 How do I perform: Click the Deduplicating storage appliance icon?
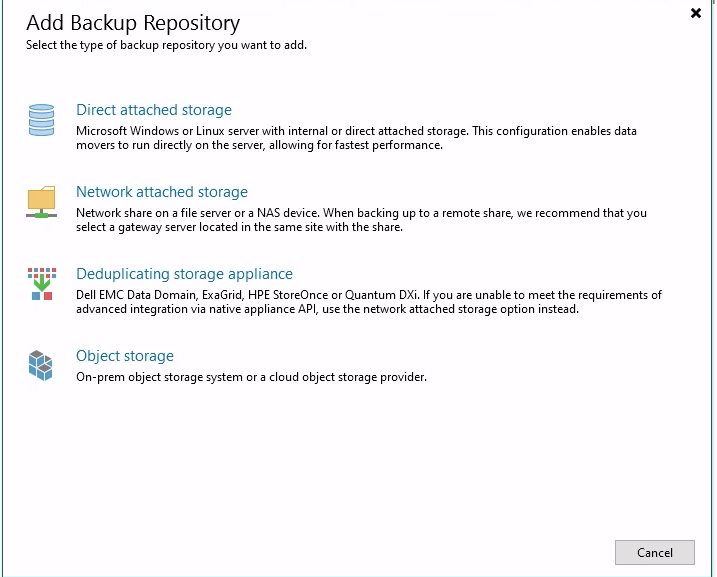[42, 284]
